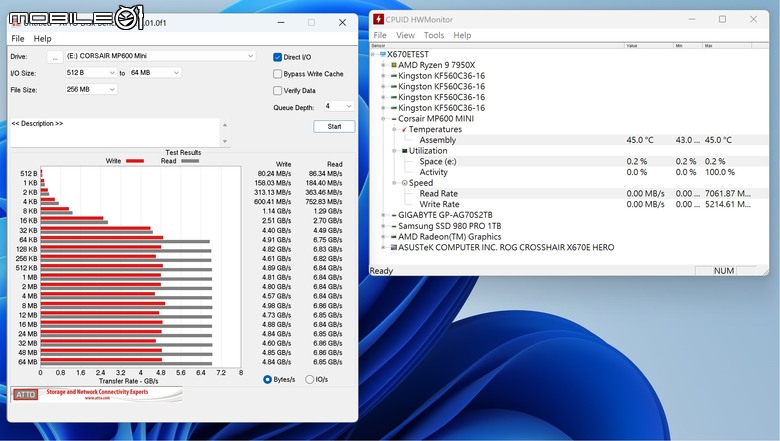Open the maximum I/O Size 64 MB dropdown
This screenshot has width=780, height=441.
pos(155,73)
